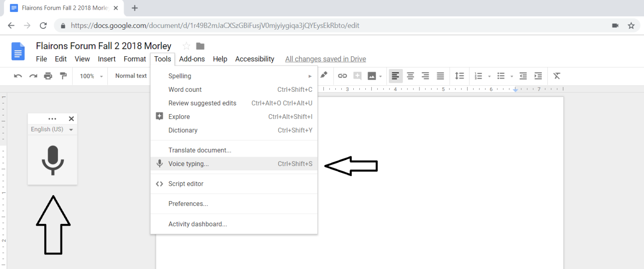The height and width of the screenshot is (269, 644).
Task: Open the Format menu
Action: click(x=135, y=59)
